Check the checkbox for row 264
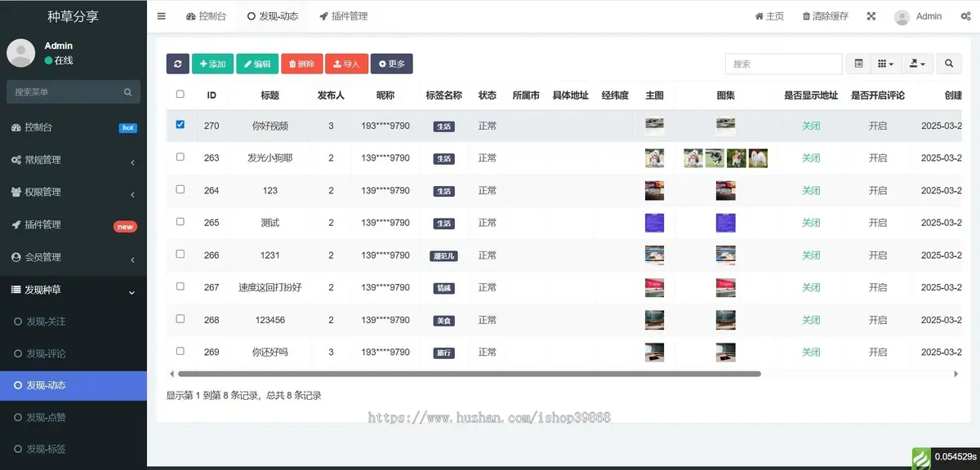Image resolution: width=980 pixels, height=470 pixels. point(180,189)
